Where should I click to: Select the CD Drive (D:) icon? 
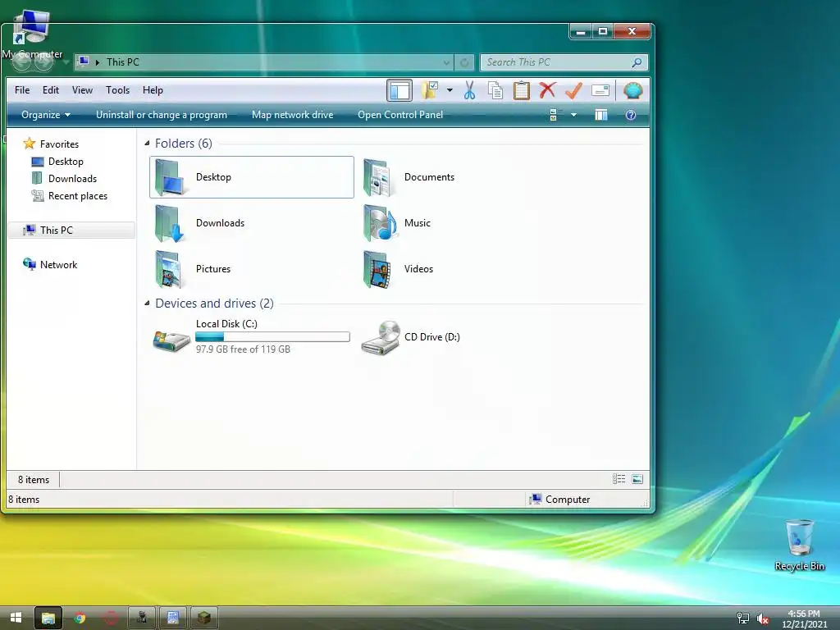380,337
